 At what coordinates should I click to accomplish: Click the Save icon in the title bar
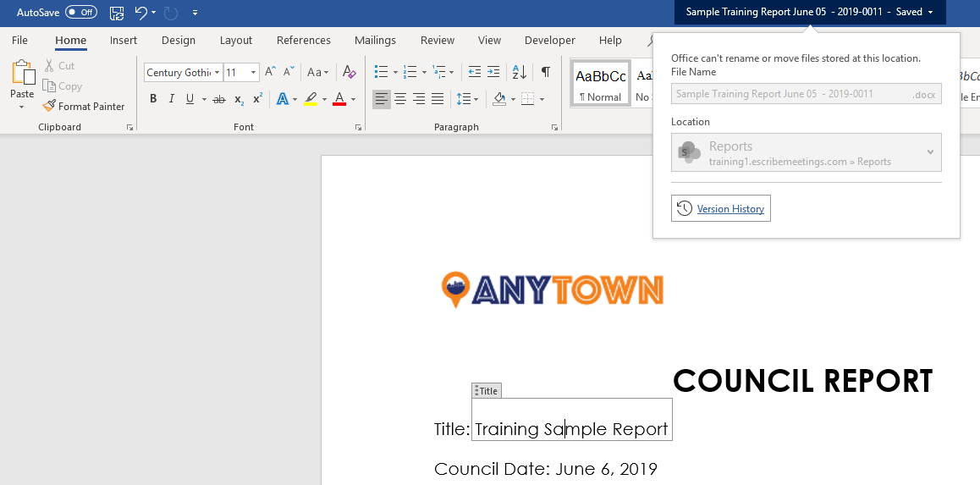tap(116, 12)
